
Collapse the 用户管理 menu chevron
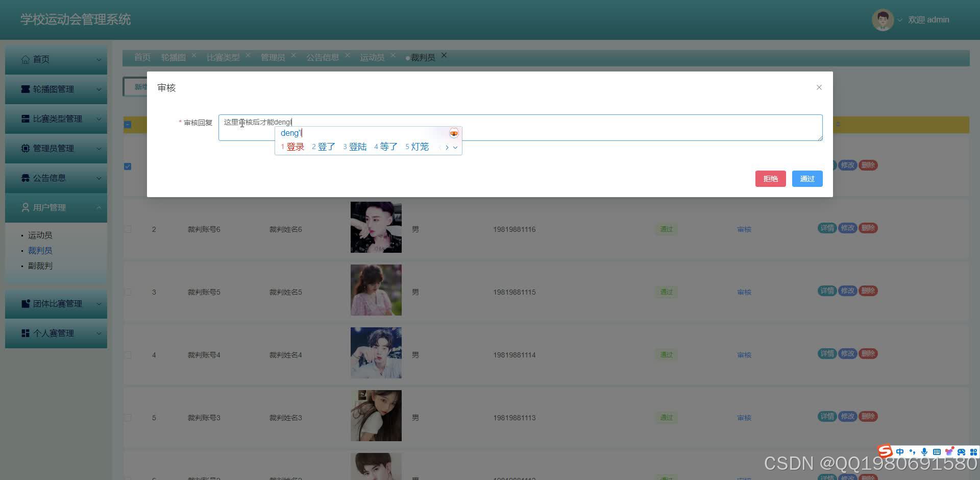coord(99,207)
